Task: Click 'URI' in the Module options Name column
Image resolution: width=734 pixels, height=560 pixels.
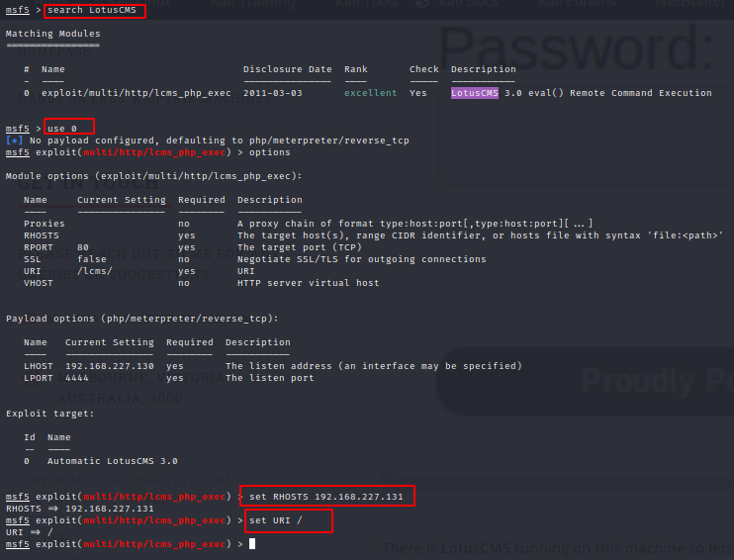Action: [x=33, y=271]
